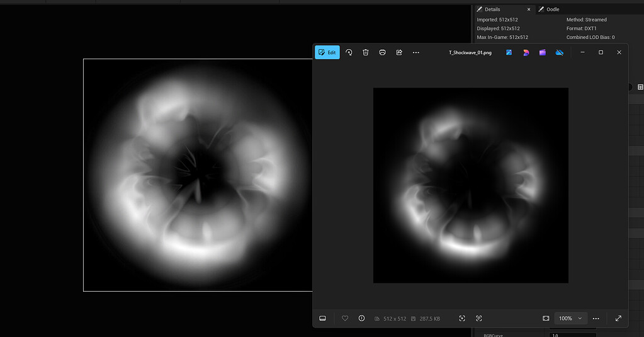Image resolution: width=644 pixels, height=337 pixels.
Task: Open the Share icon in Photos toolbar
Action: click(x=399, y=52)
